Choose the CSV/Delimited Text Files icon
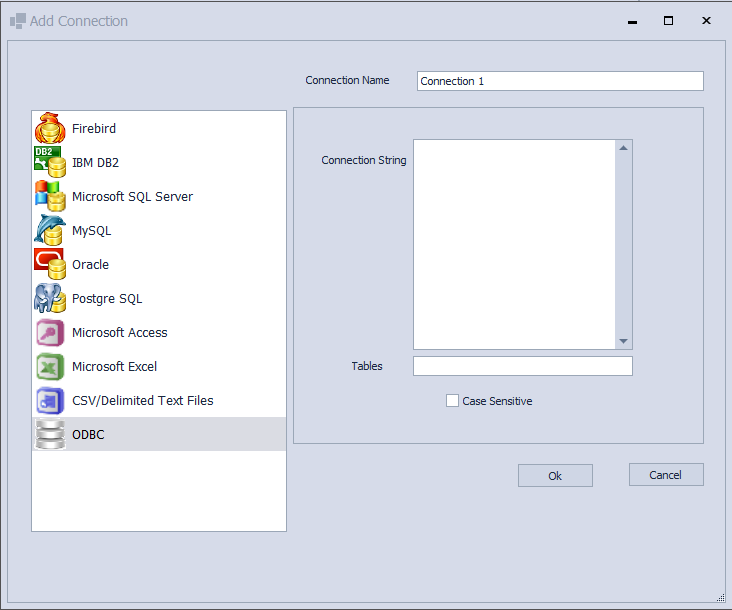Viewport: 732px width, 610px height. point(50,400)
